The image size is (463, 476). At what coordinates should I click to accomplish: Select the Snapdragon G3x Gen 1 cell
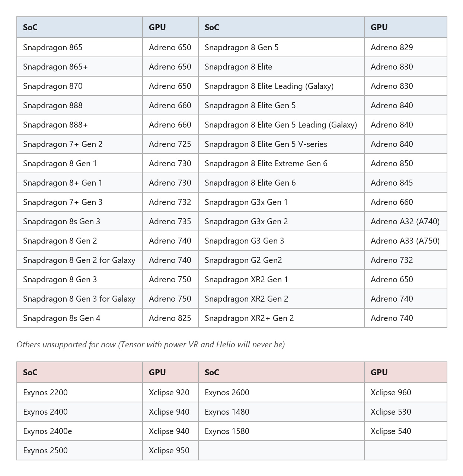[281, 202]
